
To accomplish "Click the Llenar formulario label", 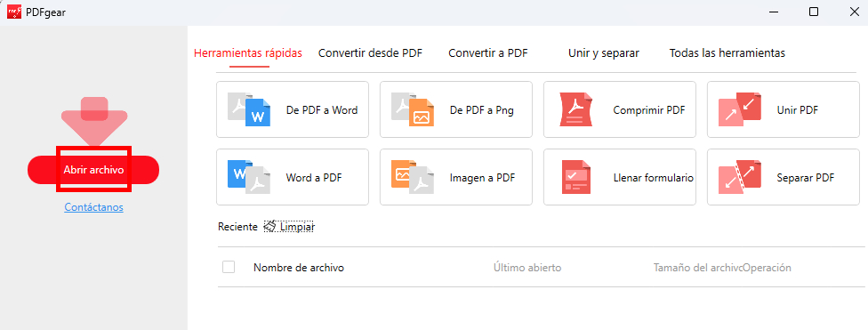I will pyautogui.click(x=654, y=178).
